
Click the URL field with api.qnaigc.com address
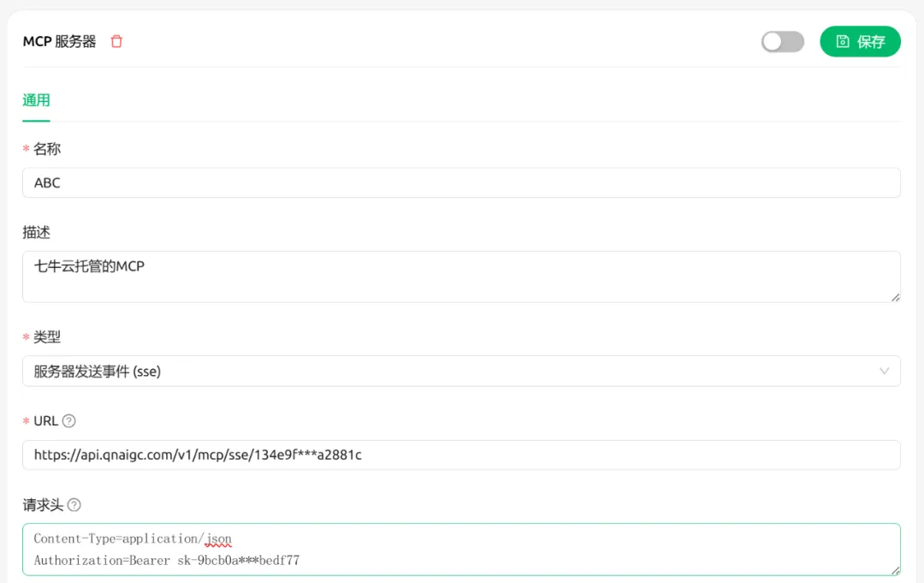pyautogui.click(x=461, y=455)
